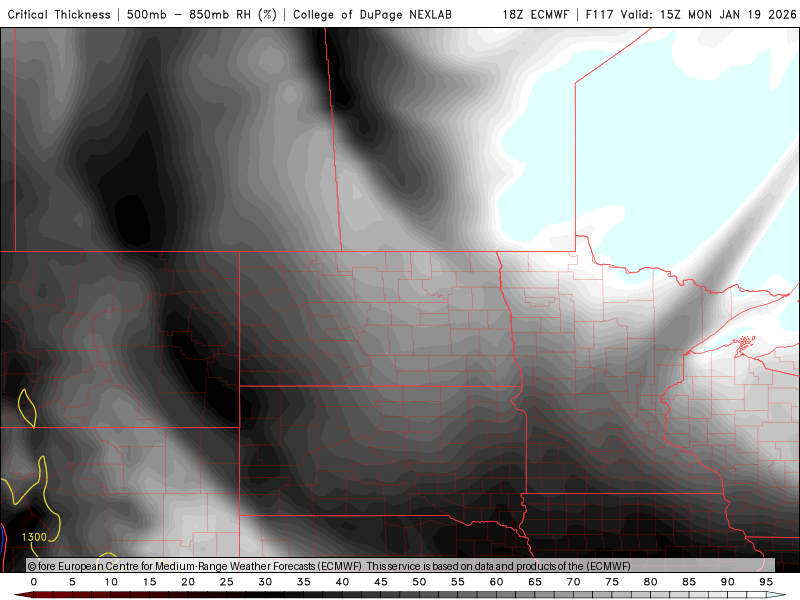This screenshot has width=800, height=600.
Task: Click the ECMWF copyright notice banner
Action: pos(401,566)
